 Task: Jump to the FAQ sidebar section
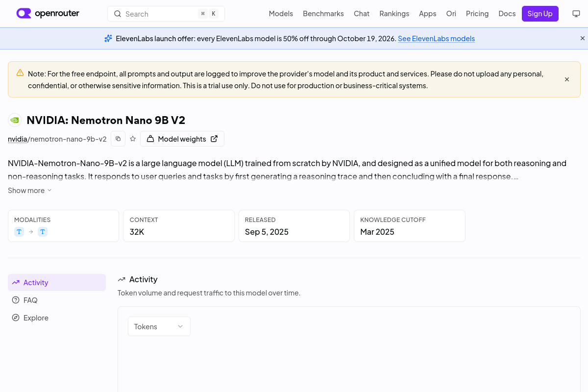[57, 300]
